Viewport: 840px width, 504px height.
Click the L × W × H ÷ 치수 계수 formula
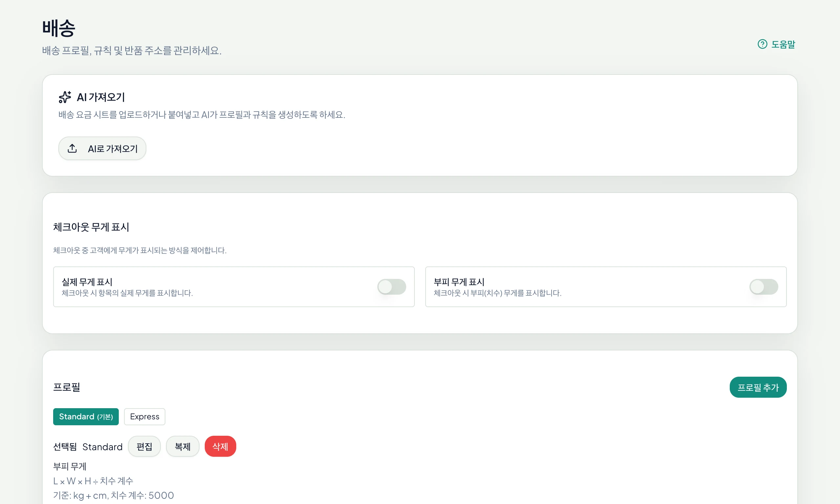[x=94, y=481]
